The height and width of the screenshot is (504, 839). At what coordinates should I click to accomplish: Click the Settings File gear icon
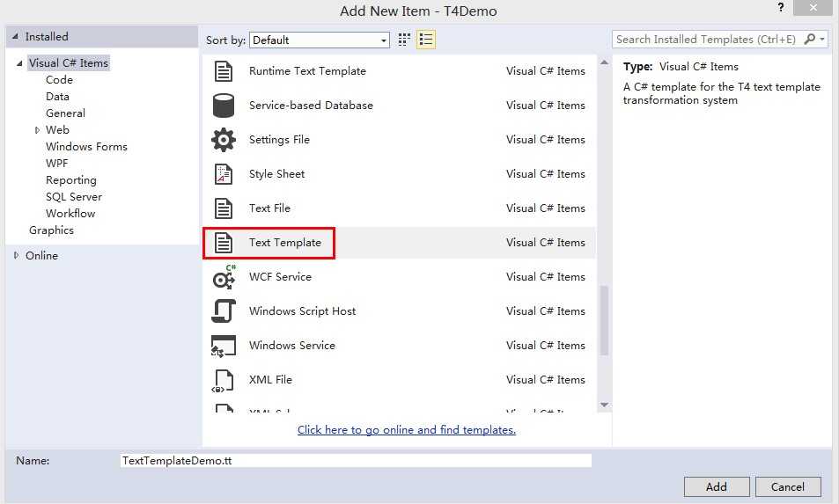pyautogui.click(x=223, y=140)
